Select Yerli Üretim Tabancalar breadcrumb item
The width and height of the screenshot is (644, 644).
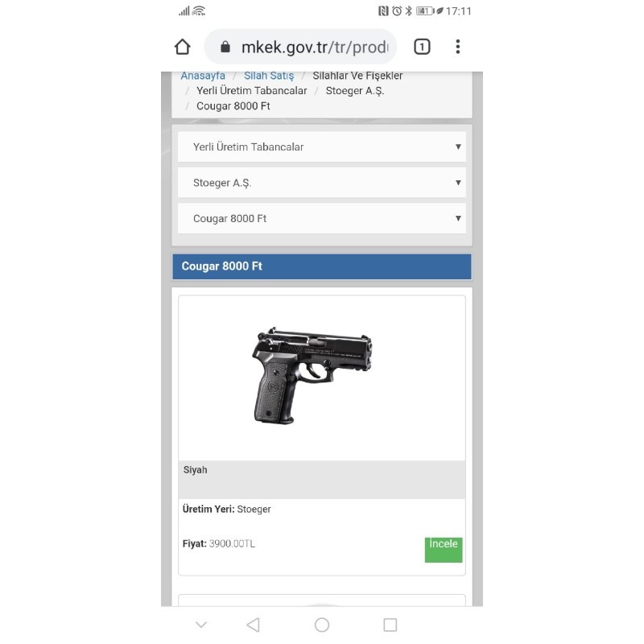(x=252, y=91)
